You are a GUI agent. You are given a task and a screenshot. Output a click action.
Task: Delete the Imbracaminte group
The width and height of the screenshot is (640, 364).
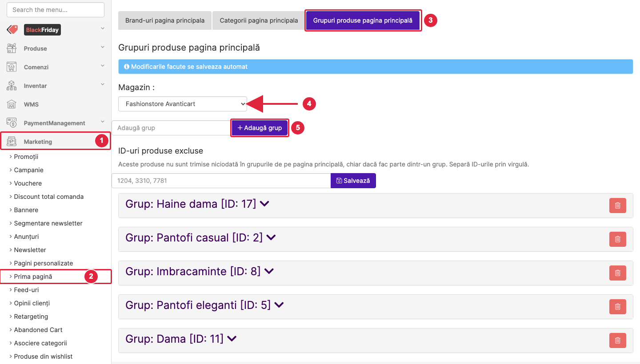618,273
